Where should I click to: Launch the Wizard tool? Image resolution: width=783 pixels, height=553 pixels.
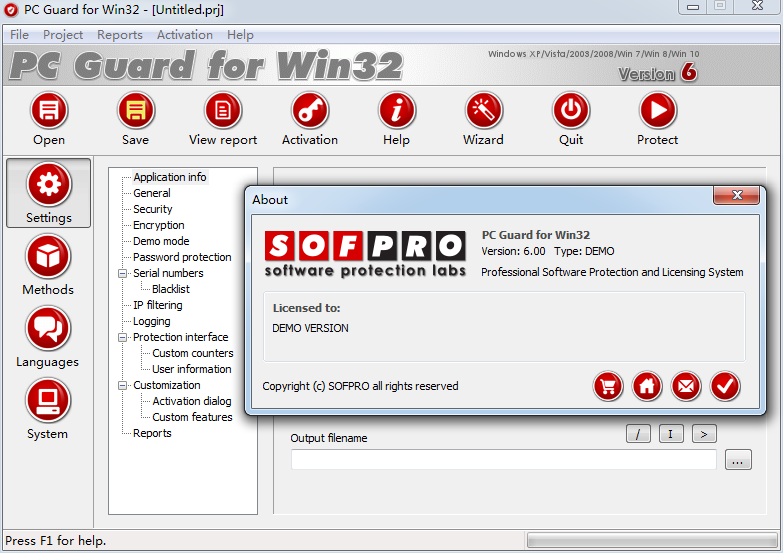pyautogui.click(x=483, y=110)
